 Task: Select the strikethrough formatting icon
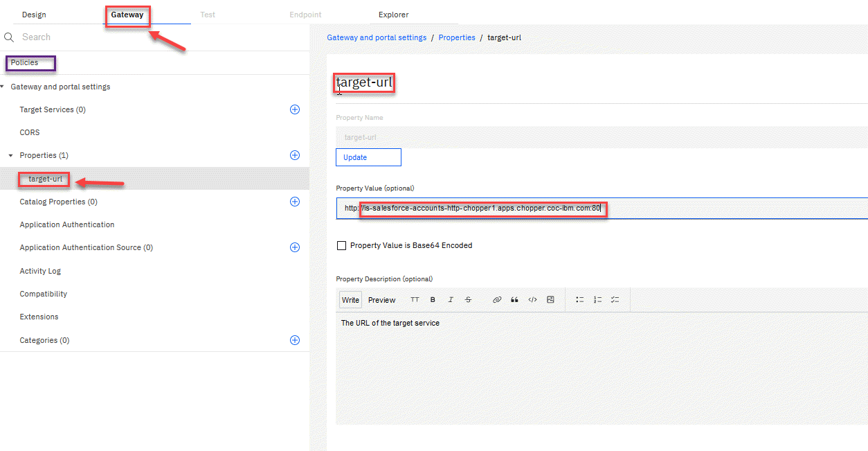468,299
